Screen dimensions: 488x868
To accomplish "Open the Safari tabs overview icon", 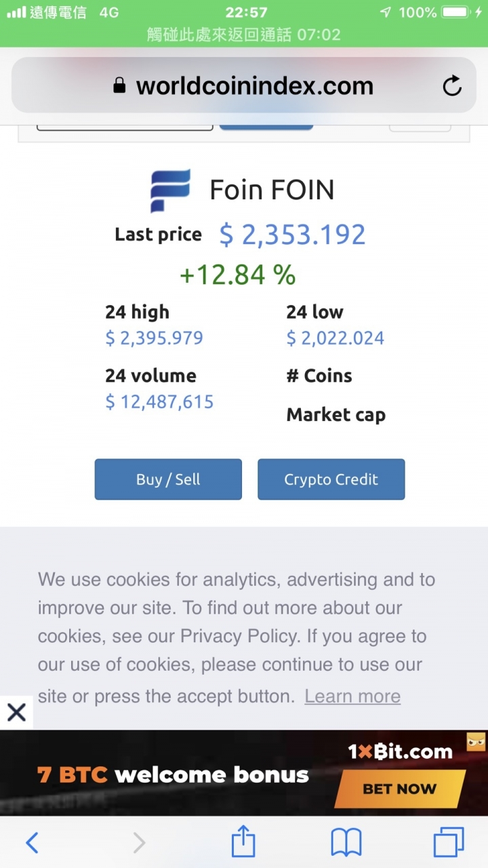I will 449,842.
